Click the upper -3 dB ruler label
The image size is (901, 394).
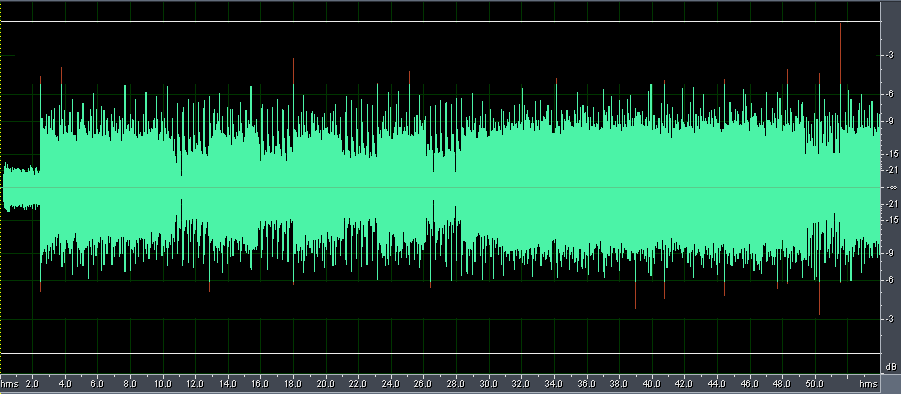point(891,55)
